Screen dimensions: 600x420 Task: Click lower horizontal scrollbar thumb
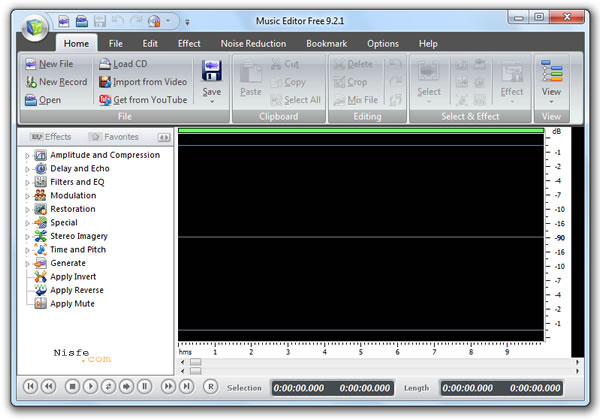tap(196, 371)
